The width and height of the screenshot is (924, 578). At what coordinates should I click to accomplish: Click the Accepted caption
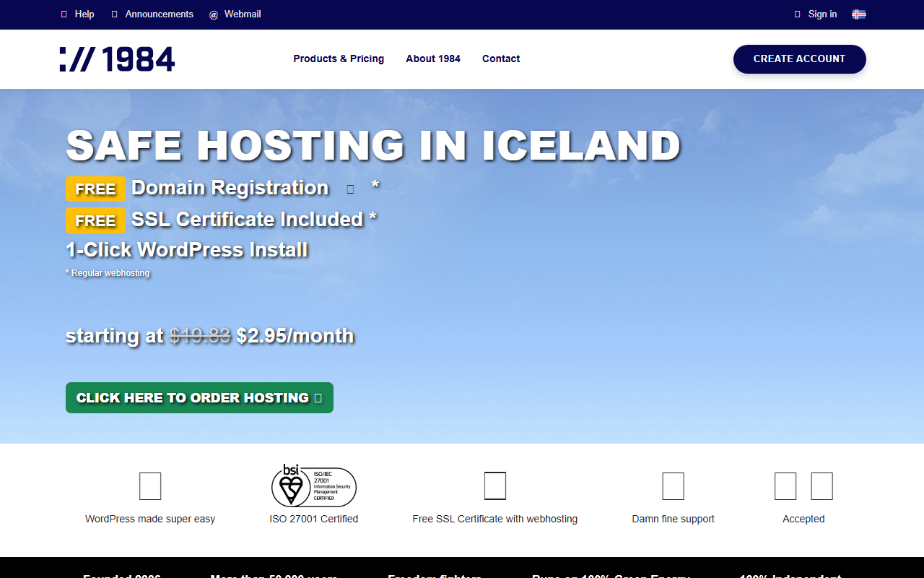[803, 519]
